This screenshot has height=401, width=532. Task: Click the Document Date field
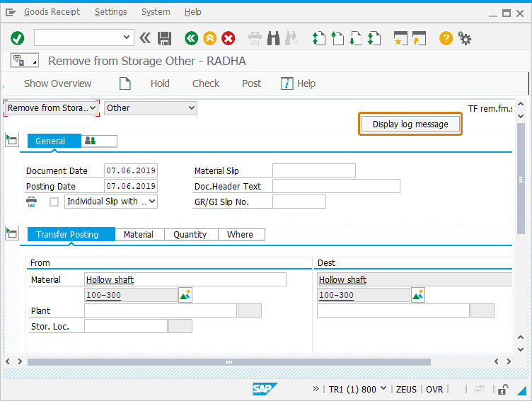click(131, 170)
